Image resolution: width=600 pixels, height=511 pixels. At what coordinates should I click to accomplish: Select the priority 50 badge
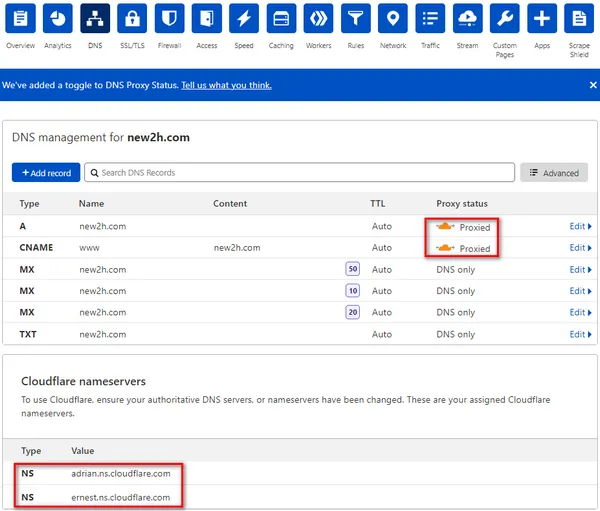click(352, 269)
